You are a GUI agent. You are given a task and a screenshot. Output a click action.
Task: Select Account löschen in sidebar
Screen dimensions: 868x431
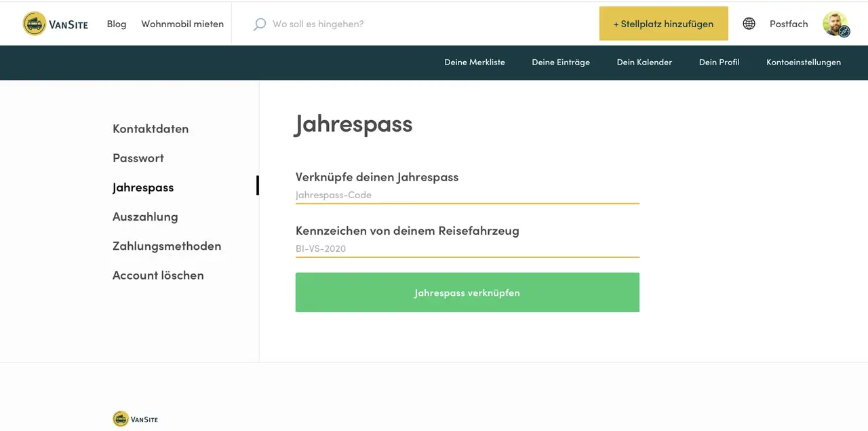[158, 275]
